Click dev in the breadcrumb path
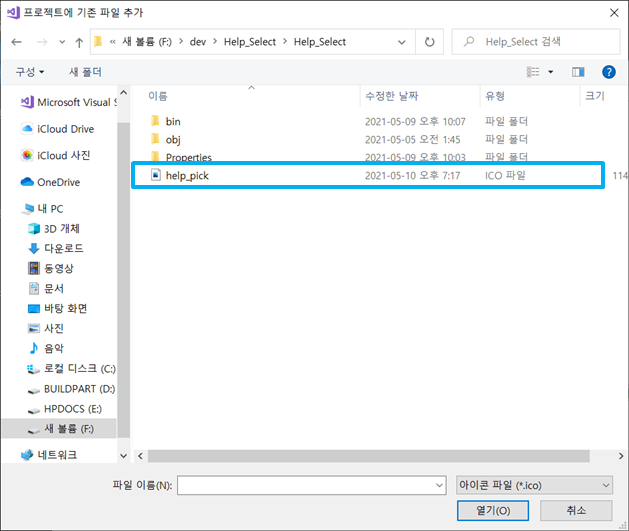Viewport: 629px width, 531px height. pos(198,42)
